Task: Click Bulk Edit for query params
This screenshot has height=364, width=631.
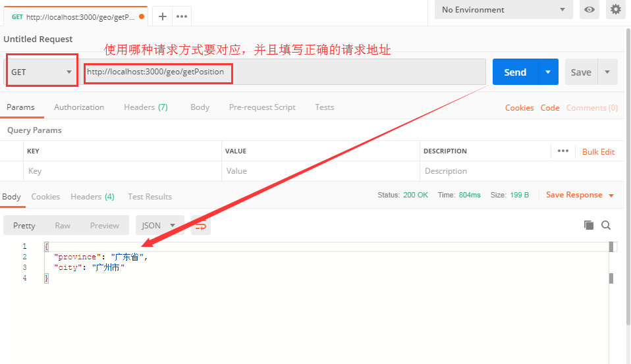Action: coord(599,151)
